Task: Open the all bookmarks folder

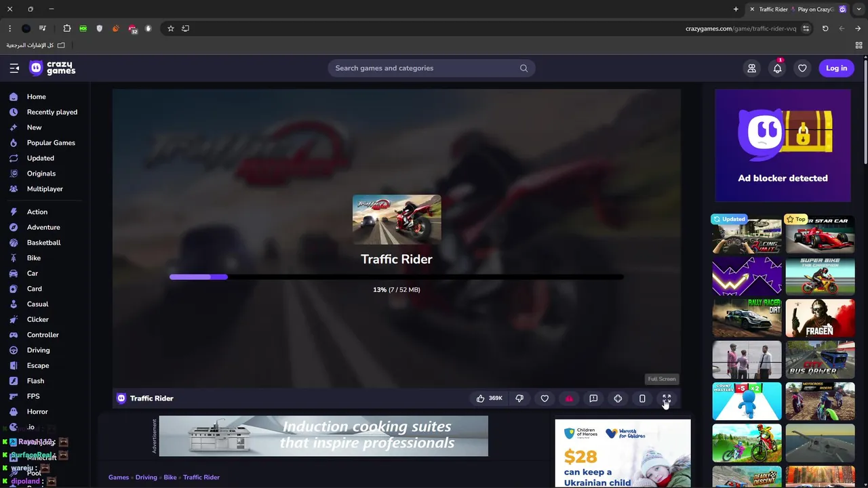Action: (35, 45)
